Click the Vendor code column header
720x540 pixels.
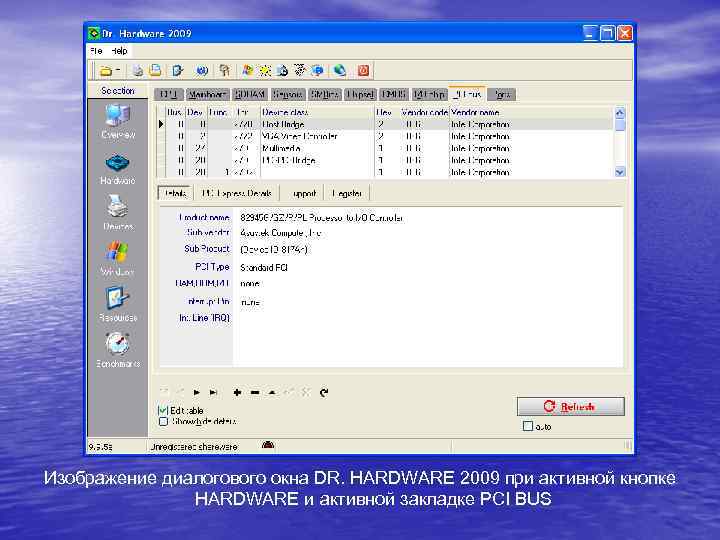pos(424,112)
